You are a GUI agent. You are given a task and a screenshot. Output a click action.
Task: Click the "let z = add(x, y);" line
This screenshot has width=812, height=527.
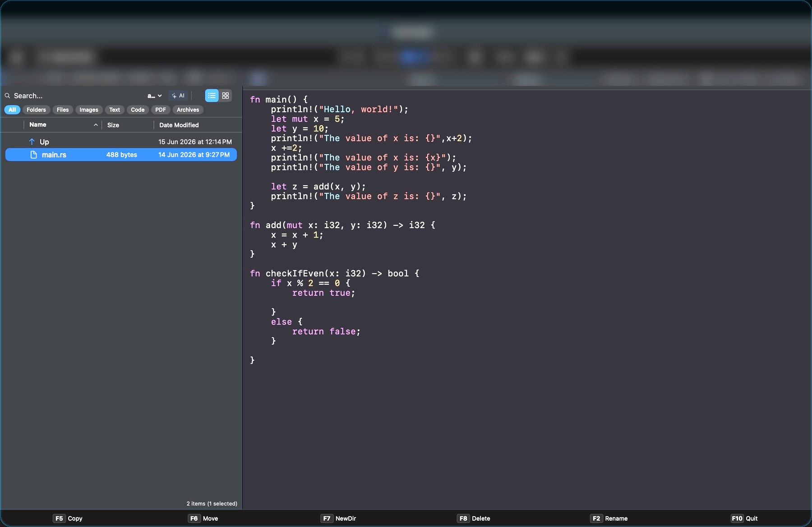[x=318, y=186]
